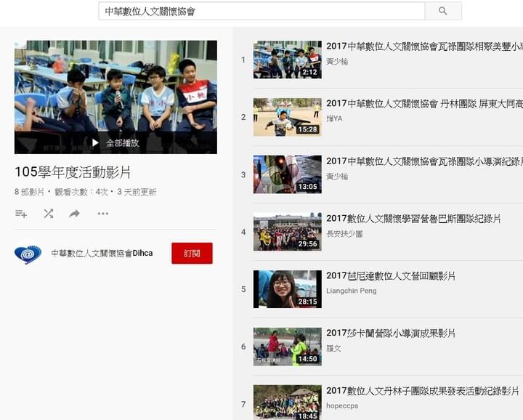Open 2017數位人文丹林子團隊成果發表活動紀錄影片
Image resolution: width=523 pixels, height=420 pixels.
click(x=423, y=391)
